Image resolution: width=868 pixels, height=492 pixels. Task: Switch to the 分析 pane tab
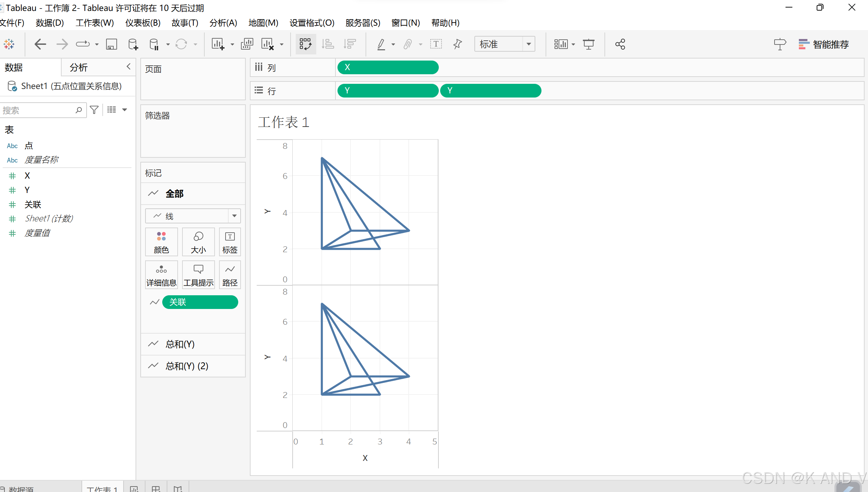click(79, 67)
